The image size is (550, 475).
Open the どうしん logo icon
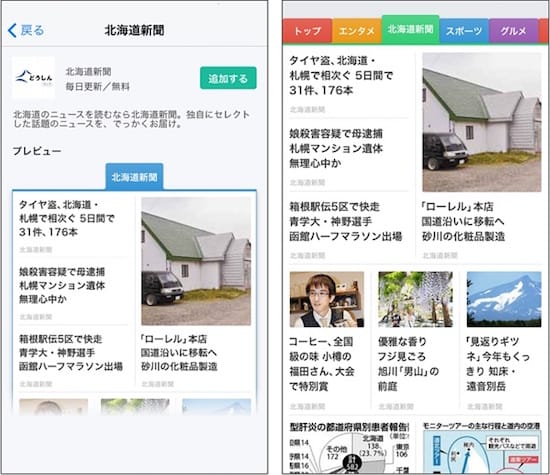pos(33,78)
